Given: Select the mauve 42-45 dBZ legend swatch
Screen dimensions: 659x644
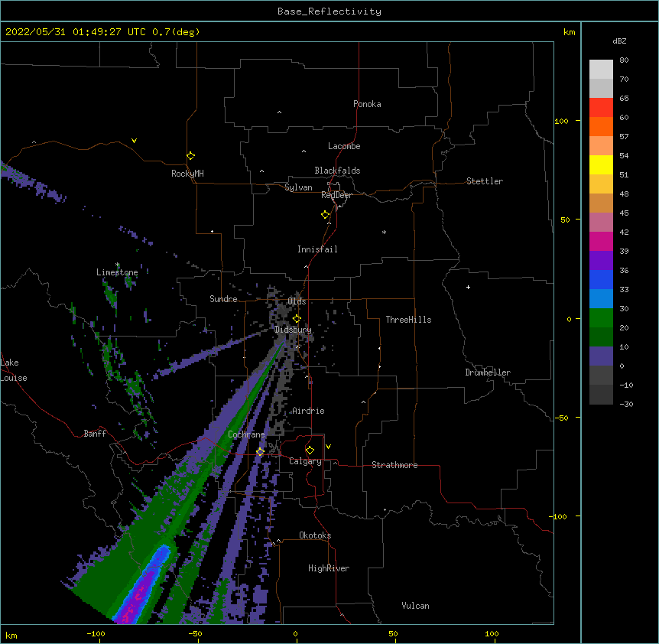Looking at the screenshot, I should [601, 223].
